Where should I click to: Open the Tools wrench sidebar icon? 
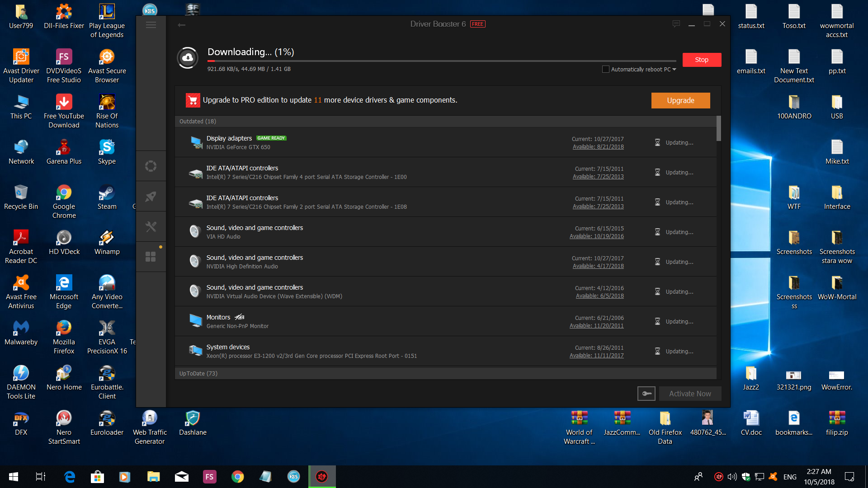coord(151,226)
